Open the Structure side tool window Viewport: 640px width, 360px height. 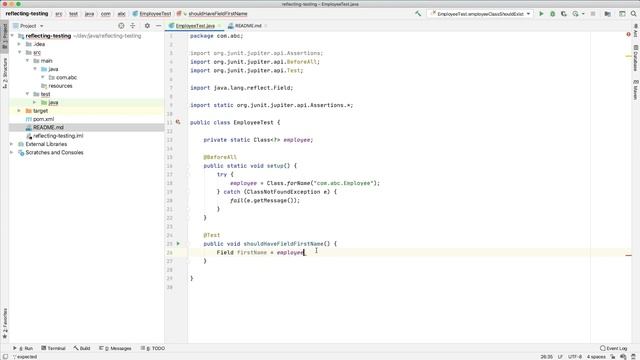(x=4, y=73)
